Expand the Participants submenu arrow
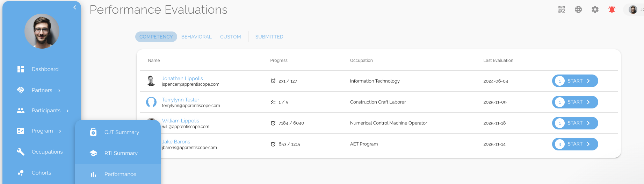This screenshot has width=644, height=184. coord(67,111)
